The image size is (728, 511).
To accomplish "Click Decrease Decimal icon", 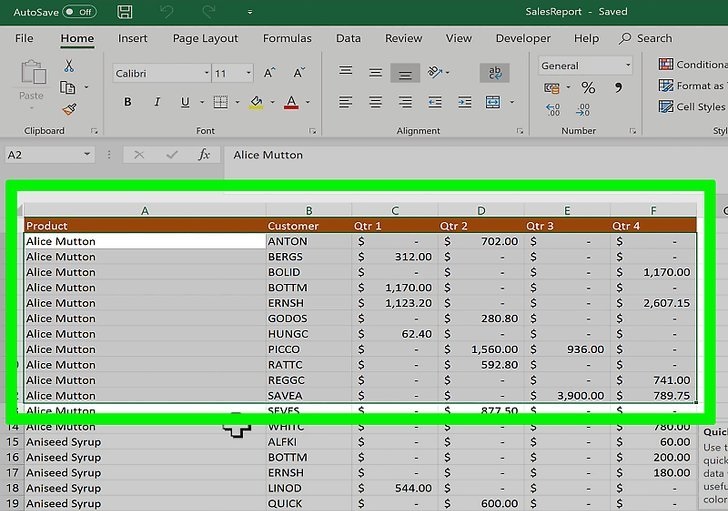I will coord(583,110).
